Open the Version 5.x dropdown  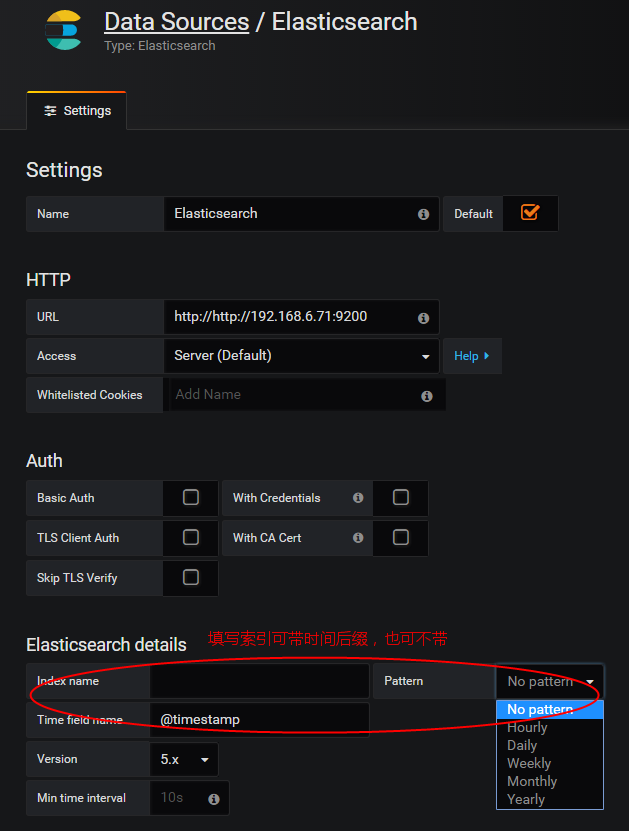click(x=184, y=759)
